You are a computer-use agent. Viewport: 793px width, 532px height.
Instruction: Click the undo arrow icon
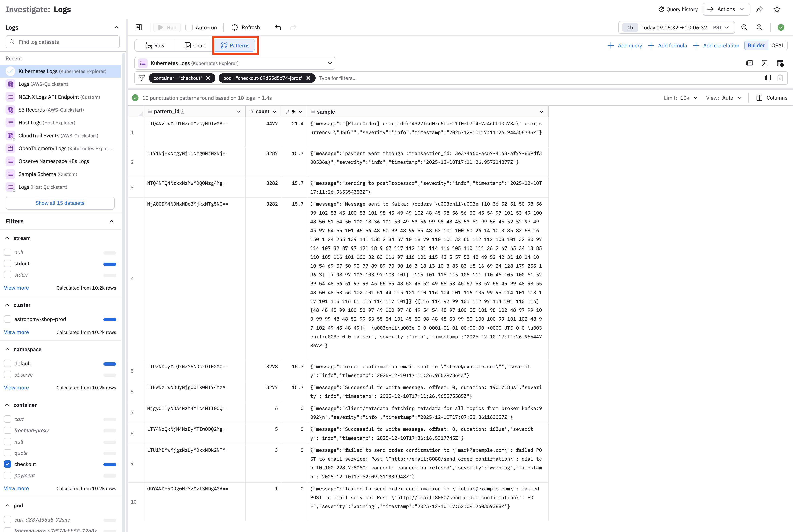tap(278, 28)
